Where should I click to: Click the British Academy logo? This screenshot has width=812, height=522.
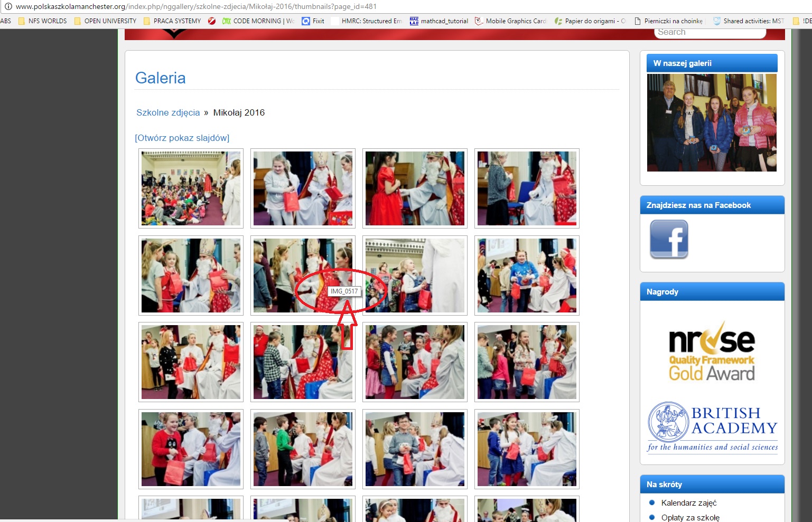pos(713,428)
